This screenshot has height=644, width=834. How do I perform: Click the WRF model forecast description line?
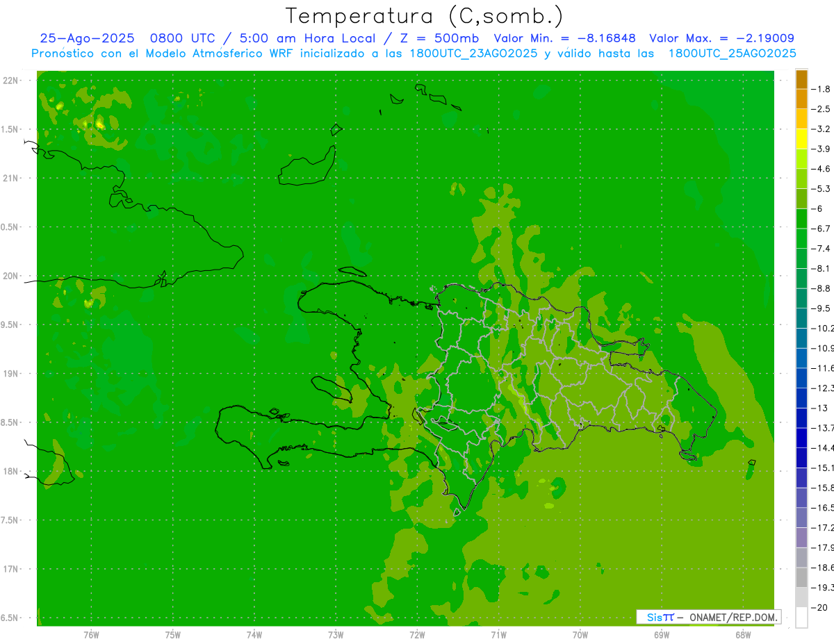pos(414,53)
